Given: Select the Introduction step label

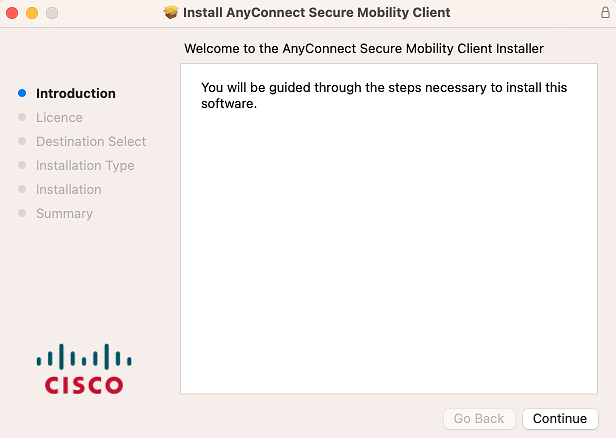Looking at the screenshot, I should coord(76,93).
